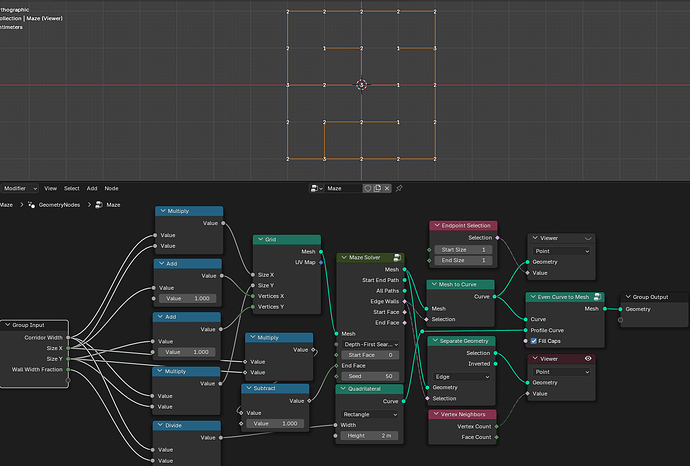This screenshot has width=690, height=466.
Task: Collapse the Quadrilateral node chevron
Action: (343, 389)
